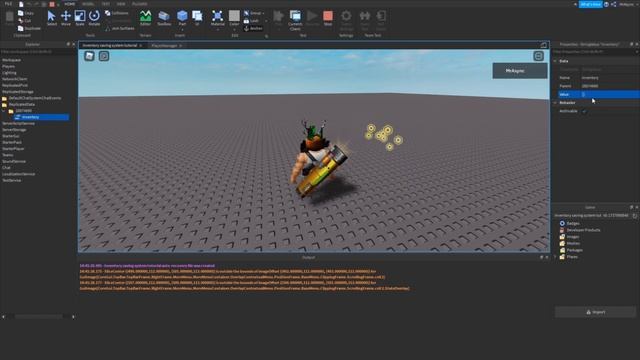Select Lighting in Explorer
640x360 pixels.
pos(9,73)
